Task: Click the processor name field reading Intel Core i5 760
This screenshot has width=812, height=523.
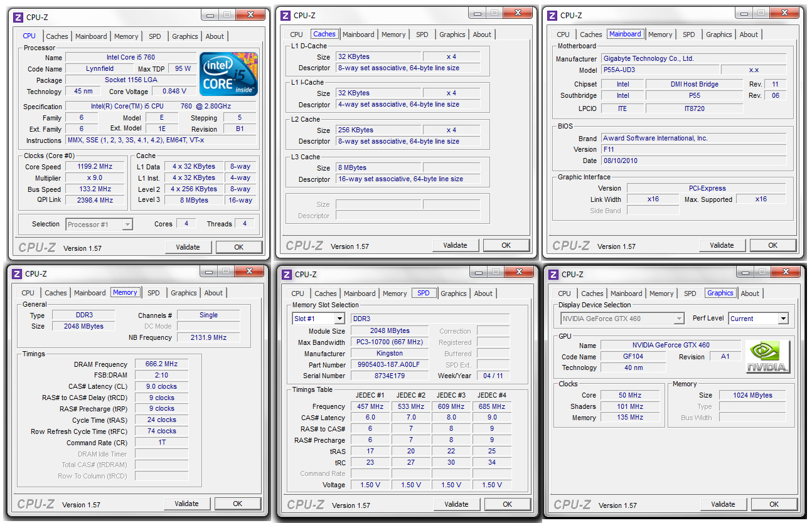Action: point(131,58)
